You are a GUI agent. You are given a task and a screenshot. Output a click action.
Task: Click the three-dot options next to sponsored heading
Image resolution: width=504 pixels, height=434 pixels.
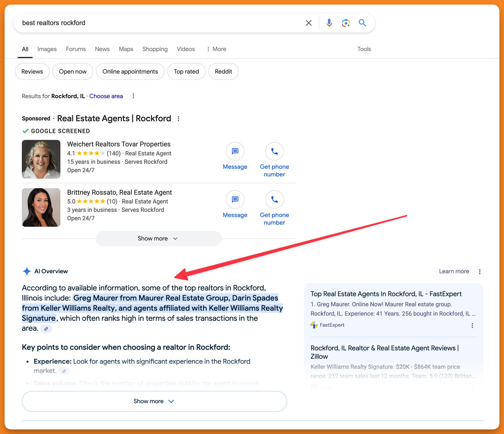pyautogui.click(x=178, y=119)
